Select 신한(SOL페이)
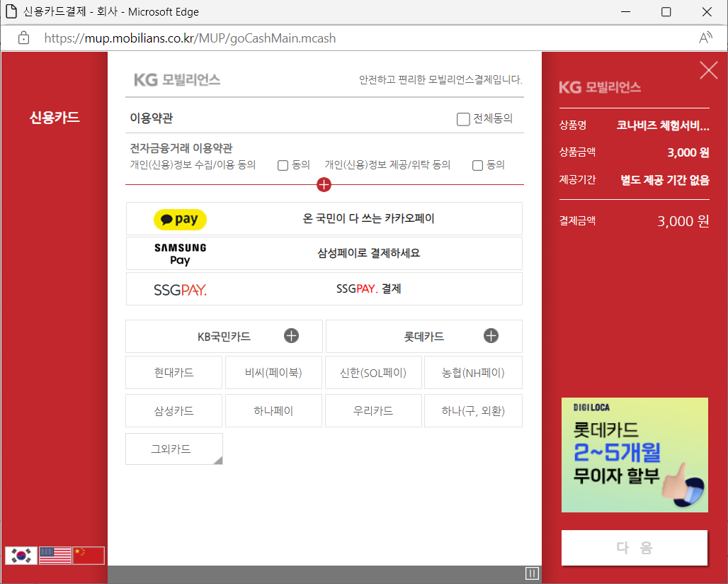Image resolution: width=728 pixels, height=584 pixels. [x=373, y=373]
